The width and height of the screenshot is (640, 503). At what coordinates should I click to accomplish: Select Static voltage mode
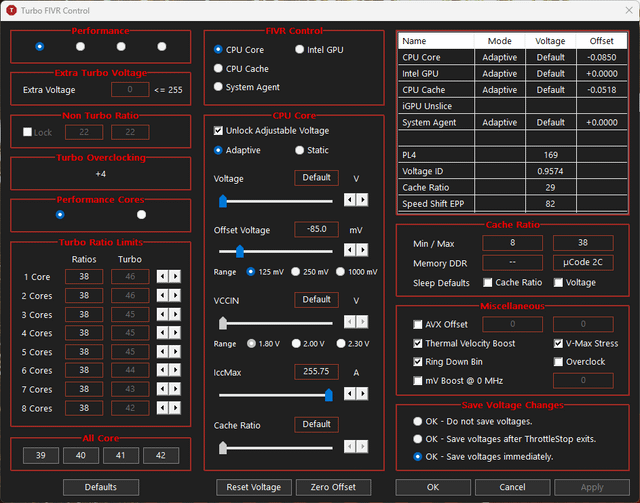[312, 150]
